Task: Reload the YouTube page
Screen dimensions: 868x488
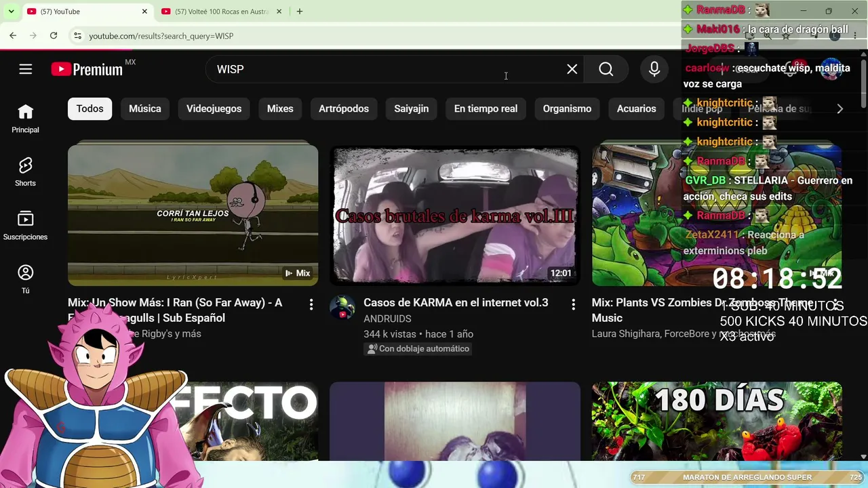Action: point(54,36)
